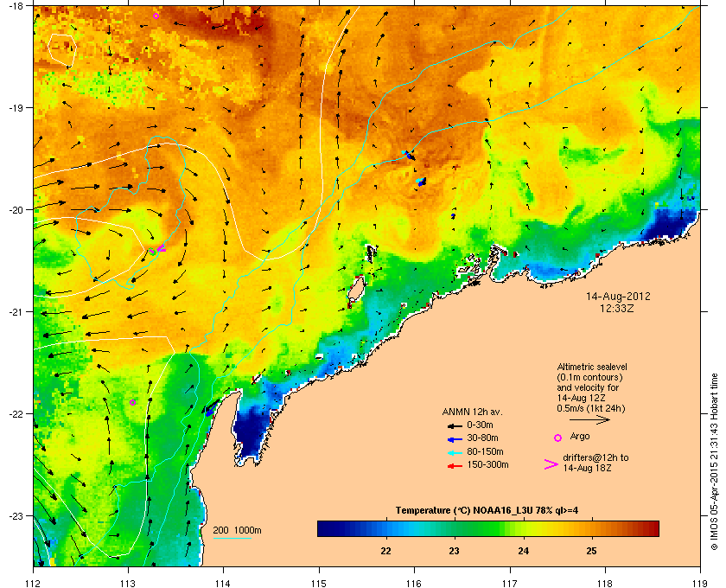Viewport: 726px width, 588px height.
Task: Click longitude axis label 116
Action: [x=414, y=583]
